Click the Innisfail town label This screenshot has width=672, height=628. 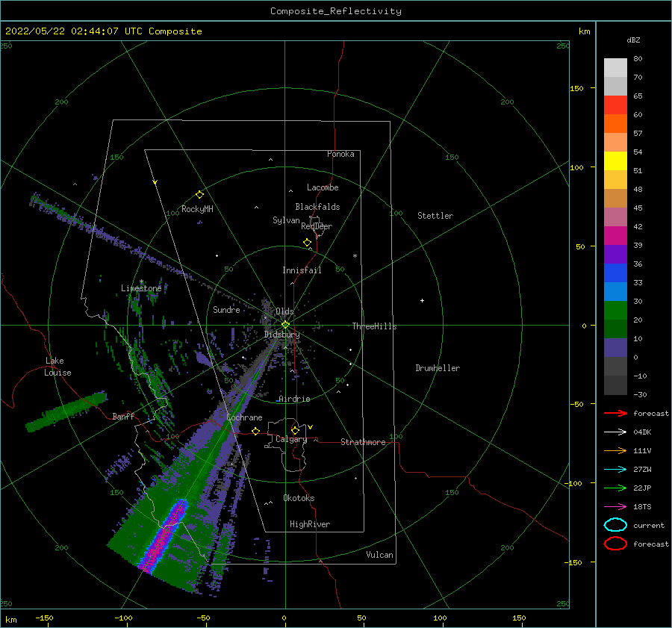pyautogui.click(x=302, y=270)
